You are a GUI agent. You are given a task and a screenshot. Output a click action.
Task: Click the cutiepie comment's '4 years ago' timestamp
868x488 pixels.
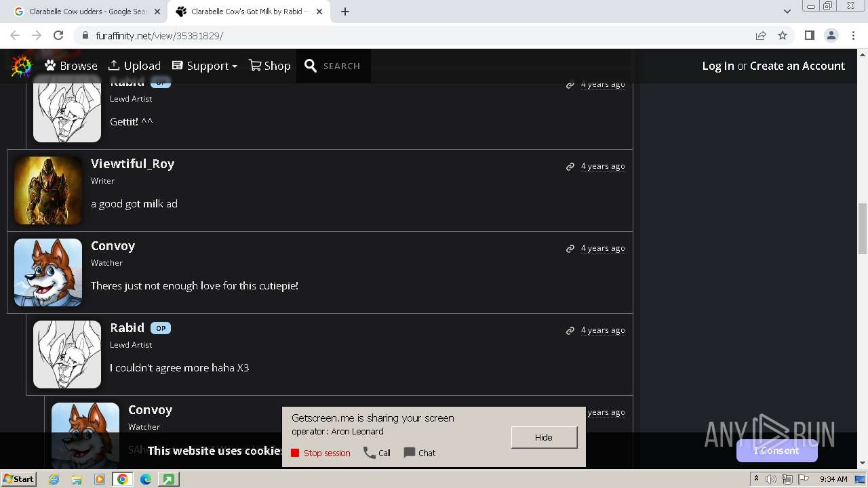(603, 248)
